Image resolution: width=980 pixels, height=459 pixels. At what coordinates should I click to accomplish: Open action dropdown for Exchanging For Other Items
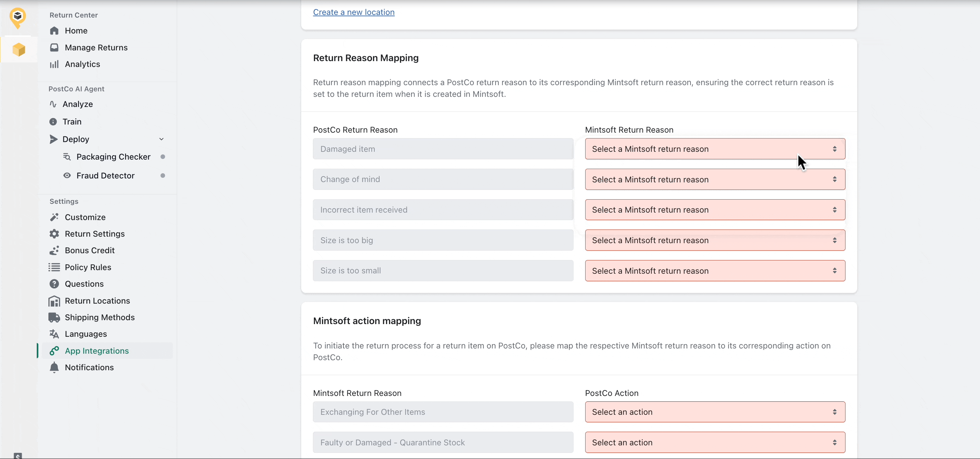pos(715,412)
